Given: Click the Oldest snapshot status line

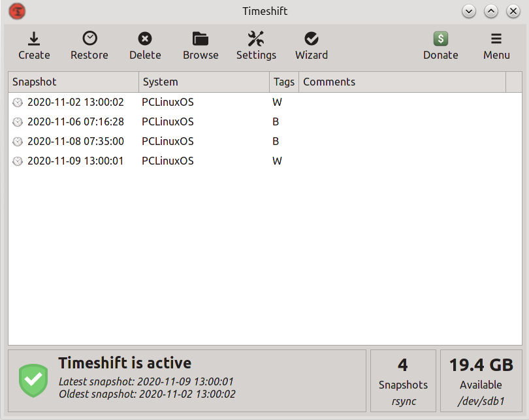Looking at the screenshot, I should pos(147,394).
